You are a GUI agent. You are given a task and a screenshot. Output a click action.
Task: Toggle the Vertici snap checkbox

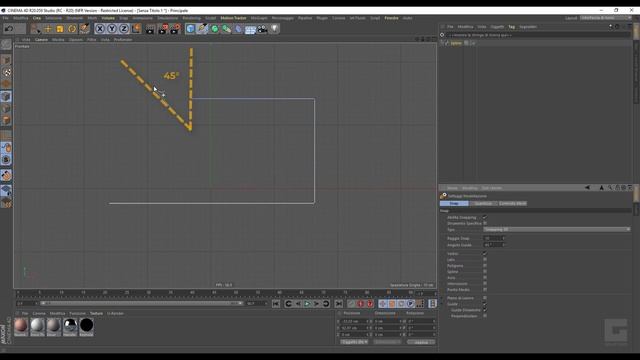coord(485,253)
